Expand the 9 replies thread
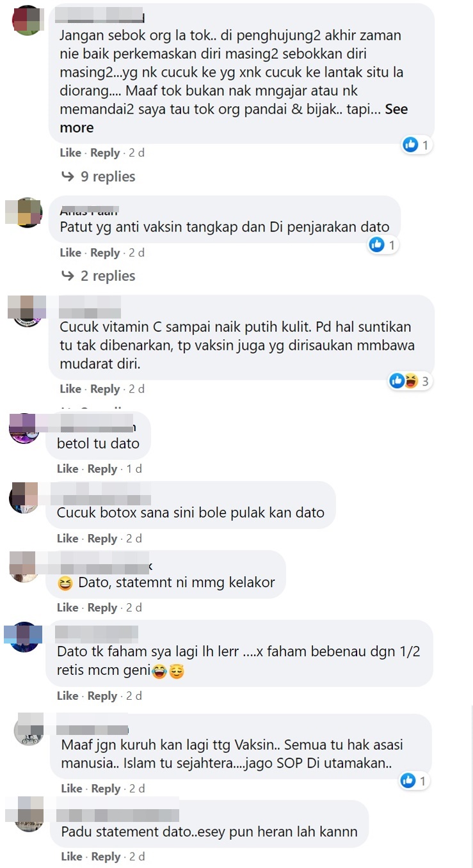Image resolution: width=473 pixels, height=868 pixels. click(108, 177)
